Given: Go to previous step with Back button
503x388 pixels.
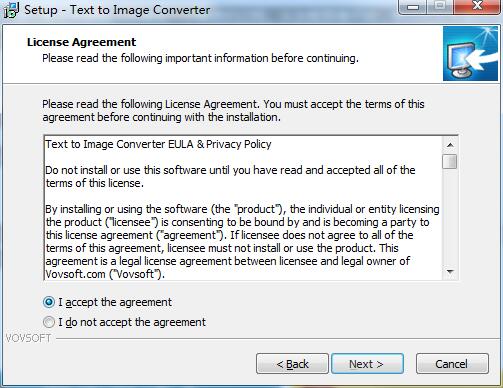Looking at the screenshot, I should [x=292, y=364].
